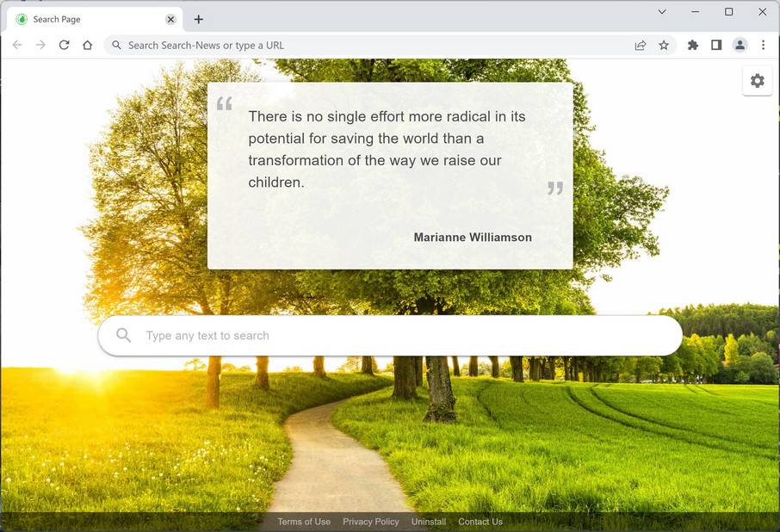Click the Extensions puzzle icon
The height and width of the screenshot is (532, 780).
692,46
